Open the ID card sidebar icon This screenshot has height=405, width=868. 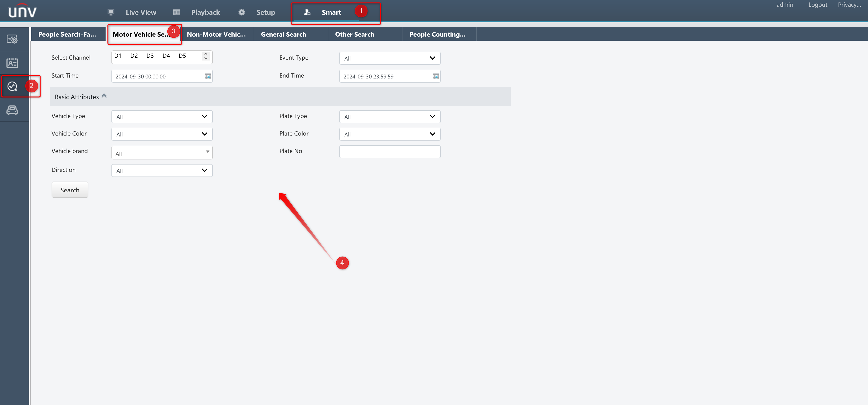click(x=12, y=63)
